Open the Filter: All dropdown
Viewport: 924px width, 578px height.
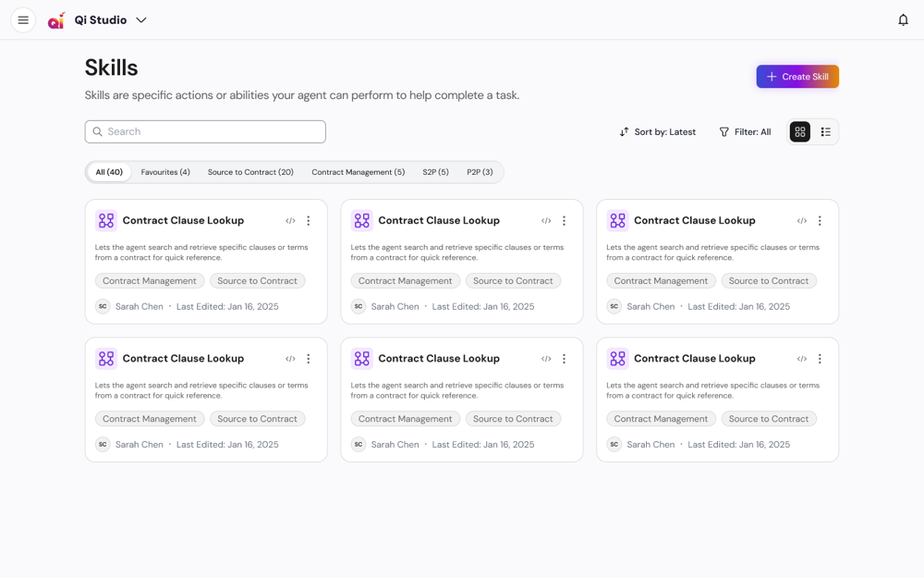pyautogui.click(x=745, y=132)
